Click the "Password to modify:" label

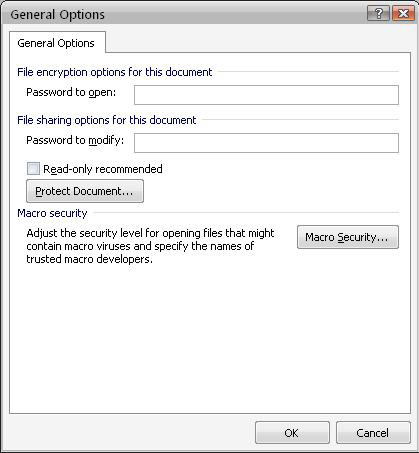tap(75, 140)
